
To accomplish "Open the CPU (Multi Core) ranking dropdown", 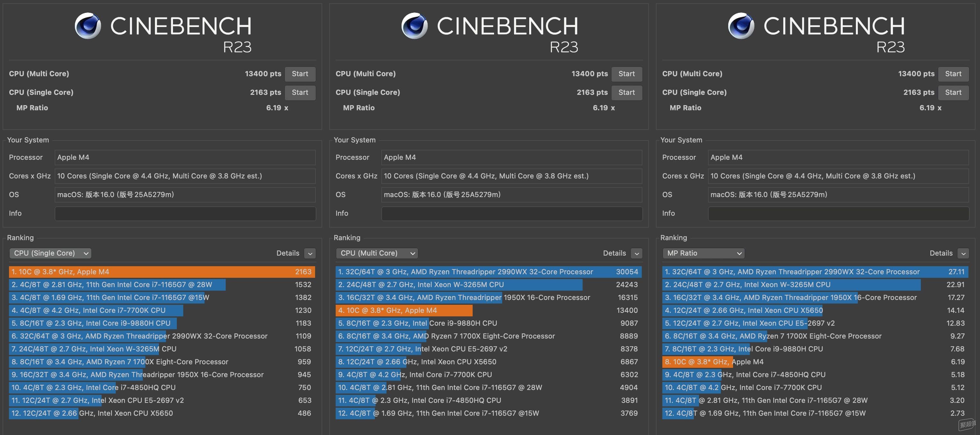I will 377,253.
